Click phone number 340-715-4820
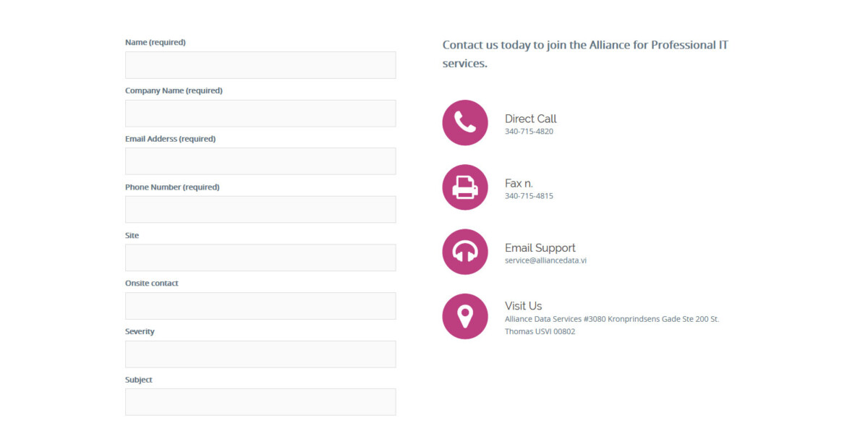The width and height of the screenshot is (868, 434). 529,132
